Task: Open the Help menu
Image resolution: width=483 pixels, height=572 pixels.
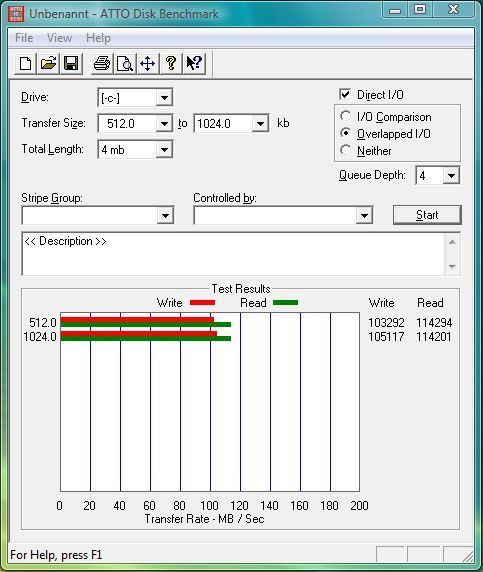Action: click(x=98, y=38)
